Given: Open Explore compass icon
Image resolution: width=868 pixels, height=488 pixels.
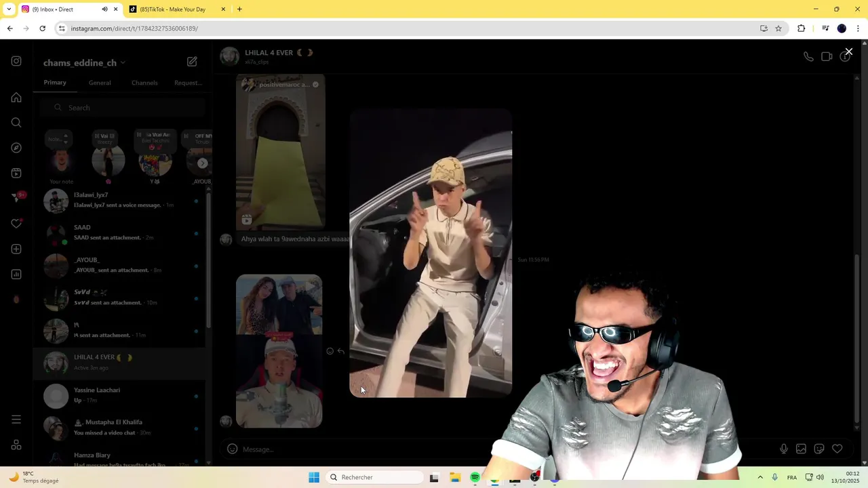Looking at the screenshot, I should click(x=16, y=148).
